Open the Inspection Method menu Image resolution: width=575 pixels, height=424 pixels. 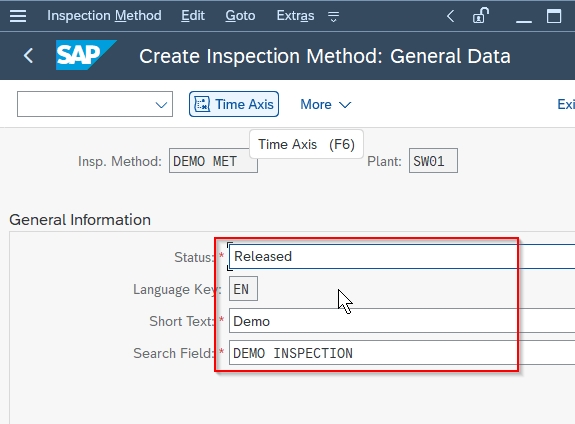104,15
